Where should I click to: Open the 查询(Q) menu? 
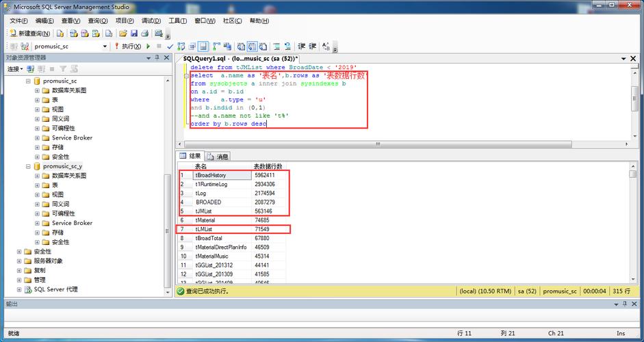[98, 21]
